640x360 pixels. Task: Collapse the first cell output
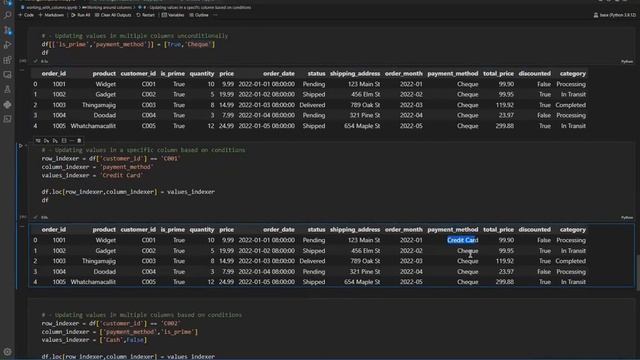click(22, 70)
